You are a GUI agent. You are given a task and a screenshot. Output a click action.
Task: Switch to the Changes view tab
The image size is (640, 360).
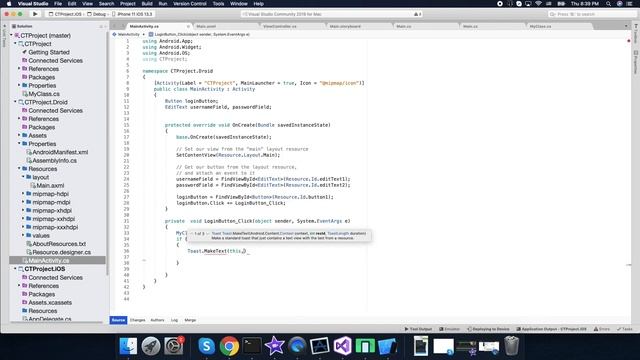[138, 320]
